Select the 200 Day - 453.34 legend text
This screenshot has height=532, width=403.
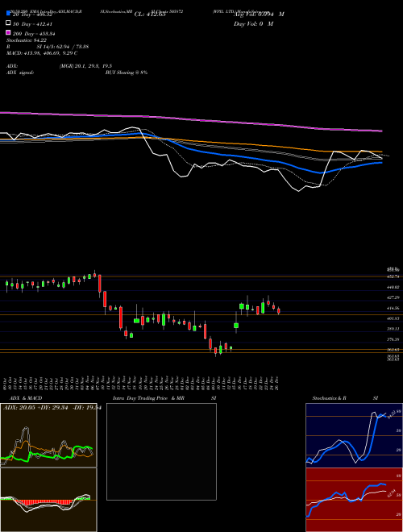click(34, 34)
